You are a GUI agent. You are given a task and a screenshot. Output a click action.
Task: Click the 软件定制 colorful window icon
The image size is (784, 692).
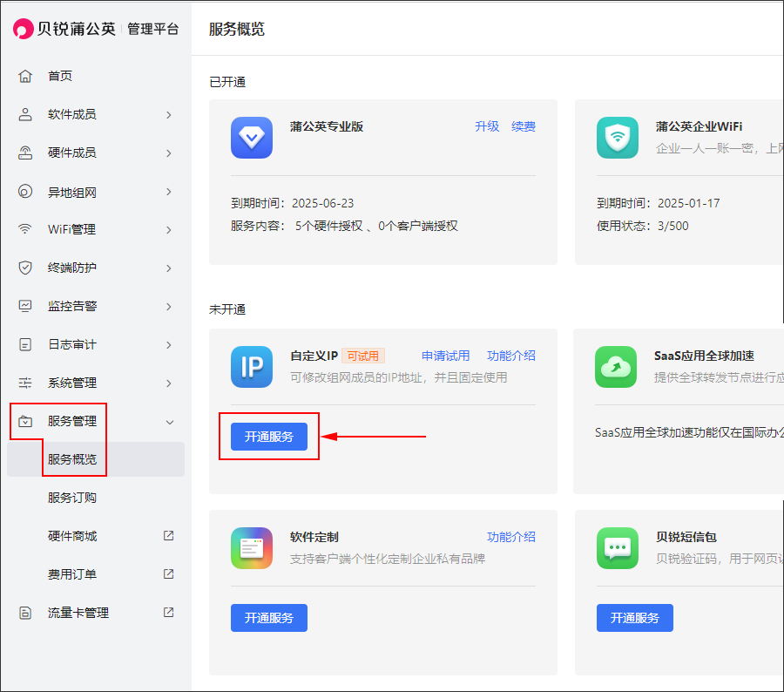[x=252, y=548]
